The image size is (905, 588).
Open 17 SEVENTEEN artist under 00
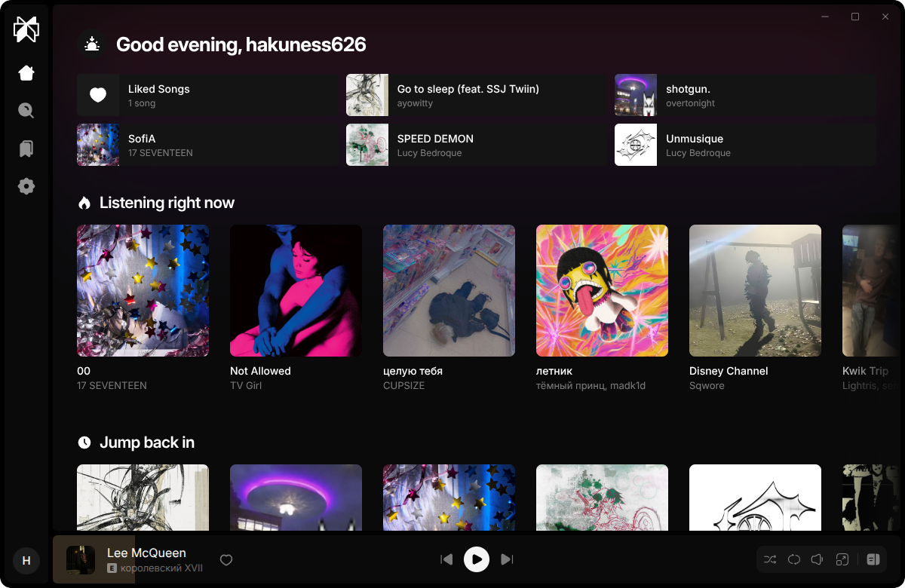pyautogui.click(x=112, y=385)
